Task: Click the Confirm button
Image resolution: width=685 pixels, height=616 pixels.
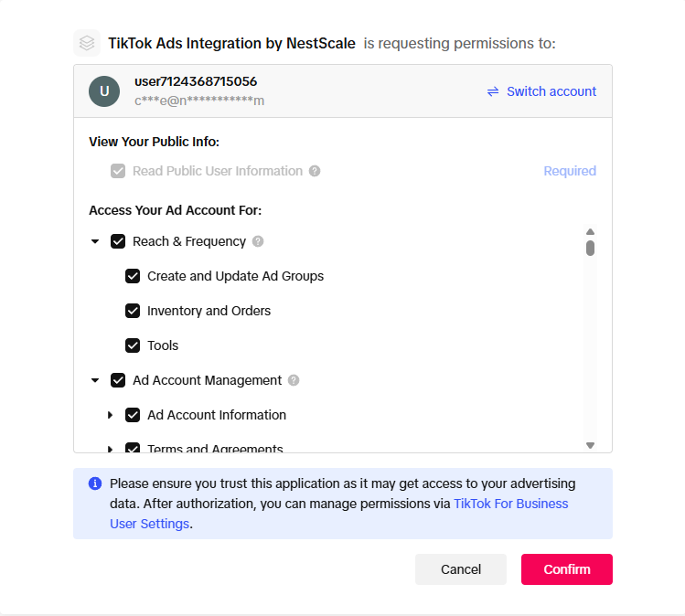Action: click(x=567, y=569)
